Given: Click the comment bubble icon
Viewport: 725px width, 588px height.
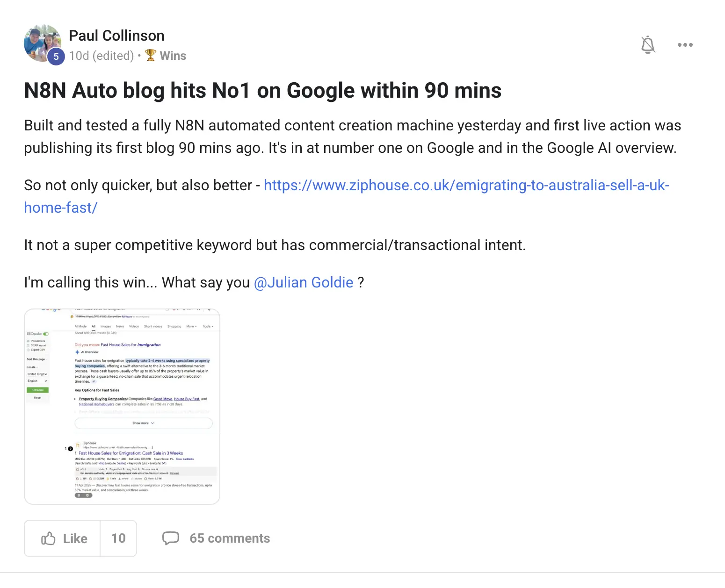Looking at the screenshot, I should [x=171, y=538].
